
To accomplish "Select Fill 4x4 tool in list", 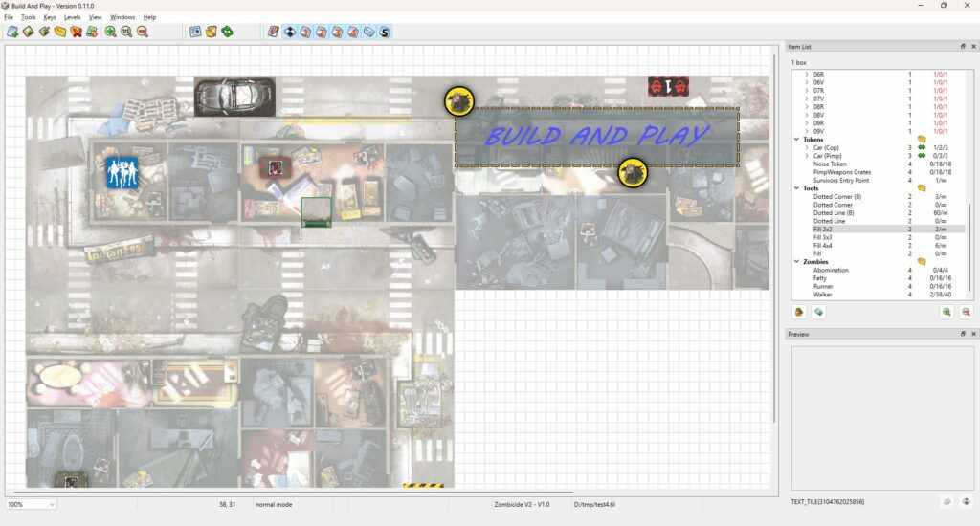I will pyautogui.click(x=822, y=246).
